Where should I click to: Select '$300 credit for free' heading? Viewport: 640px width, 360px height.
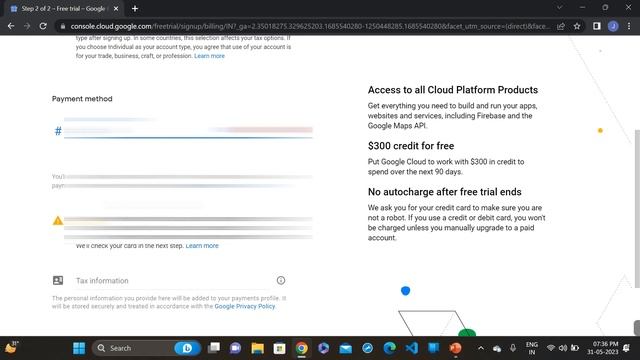coord(411,146)
